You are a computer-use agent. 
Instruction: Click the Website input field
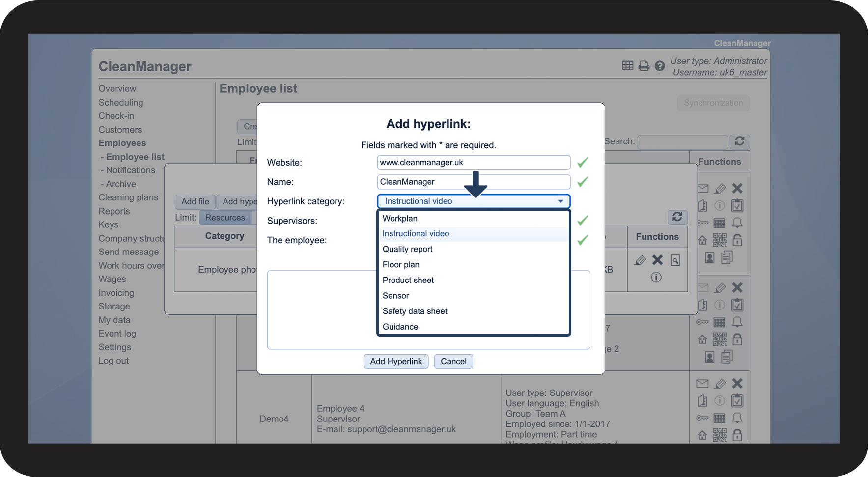tap(474, 163)
